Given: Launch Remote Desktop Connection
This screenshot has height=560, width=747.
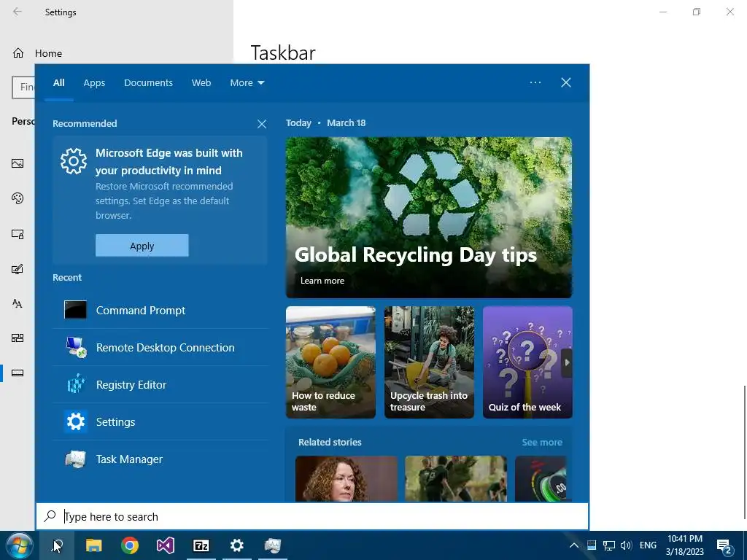Looking at the screenshot, I should pyautogui.click(x=160, y=348).
